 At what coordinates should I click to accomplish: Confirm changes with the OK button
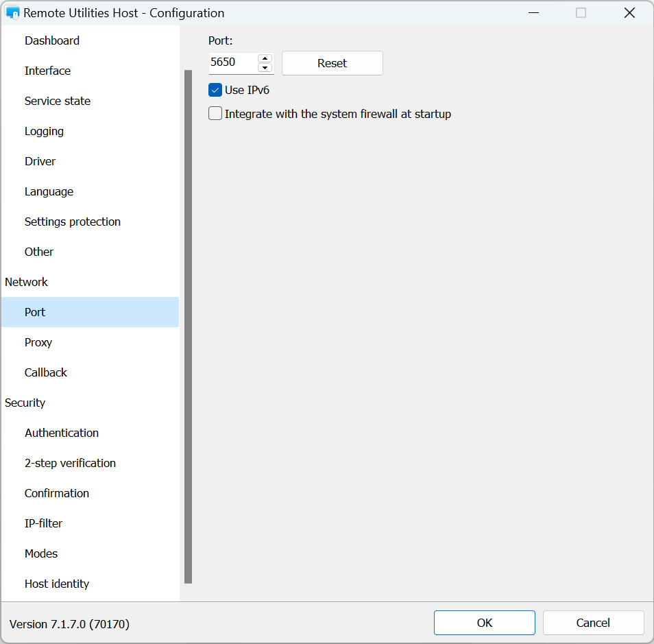[x=484, y=623]
